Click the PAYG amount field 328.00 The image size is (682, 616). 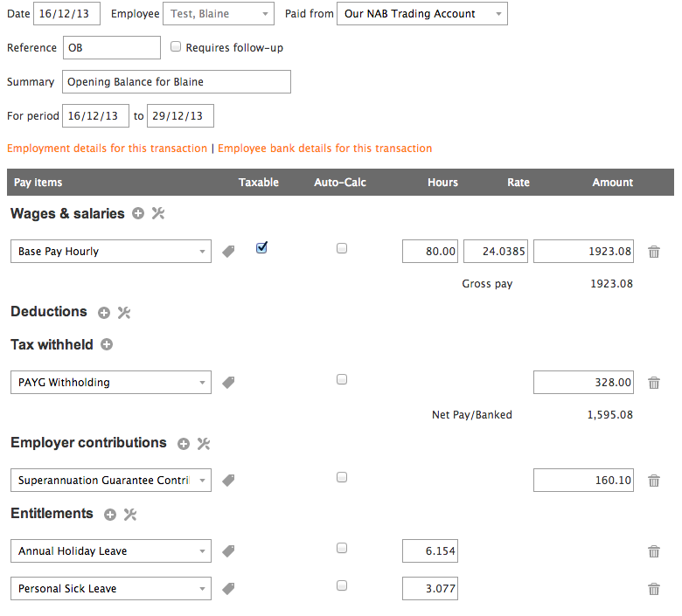tap(584, 383)
